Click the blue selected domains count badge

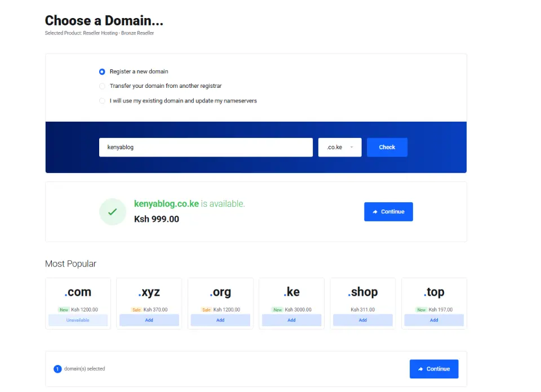pos(57,369)
